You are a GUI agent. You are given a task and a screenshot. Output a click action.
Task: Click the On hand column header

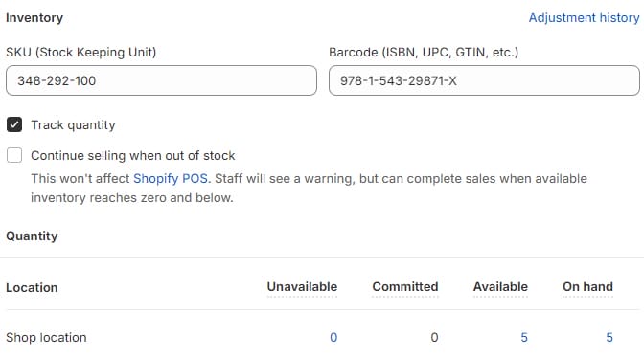(587, 287)
